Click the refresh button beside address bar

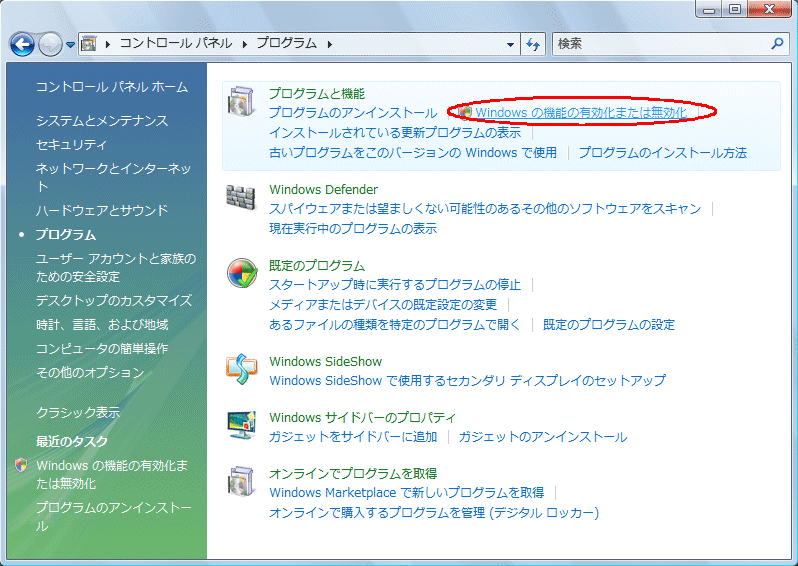coord(533,44)
